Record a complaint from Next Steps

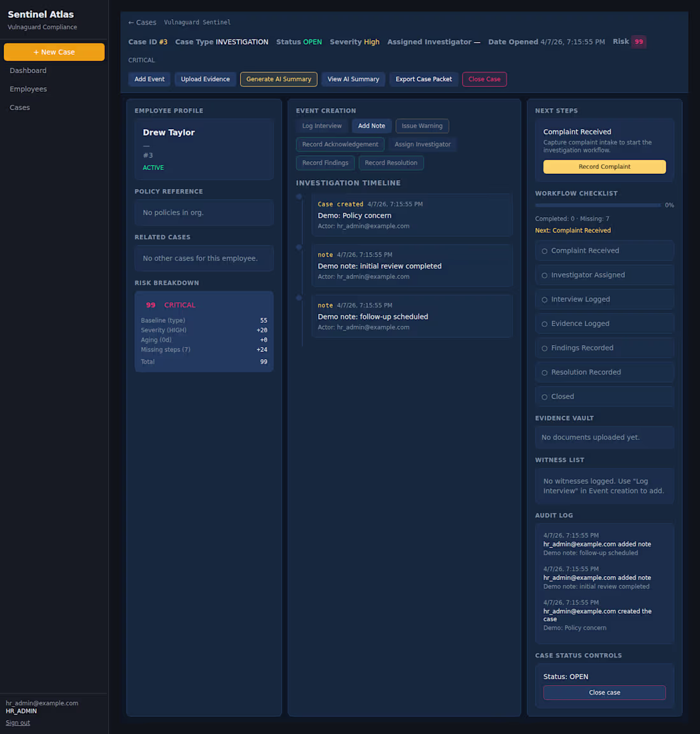click(604, 167)
